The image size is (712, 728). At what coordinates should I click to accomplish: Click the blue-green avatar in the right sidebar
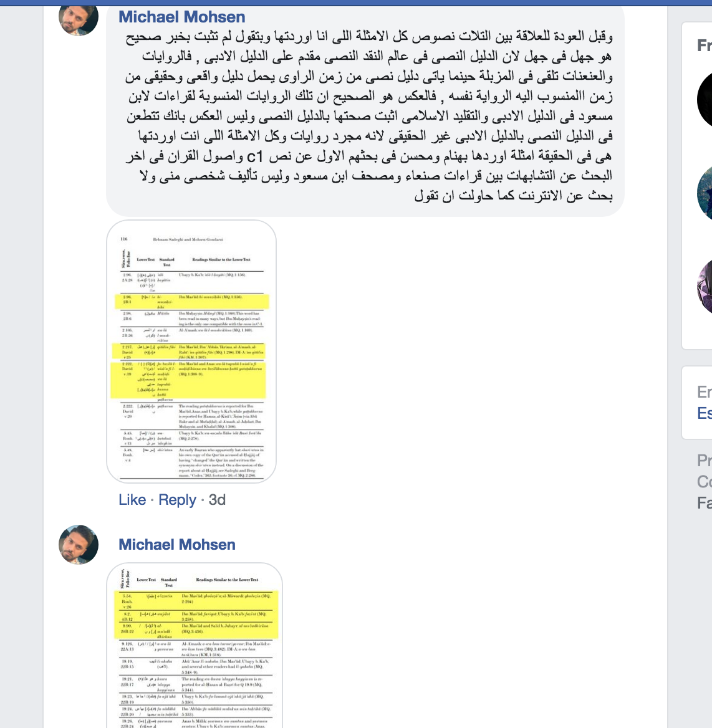pos(705,193)
